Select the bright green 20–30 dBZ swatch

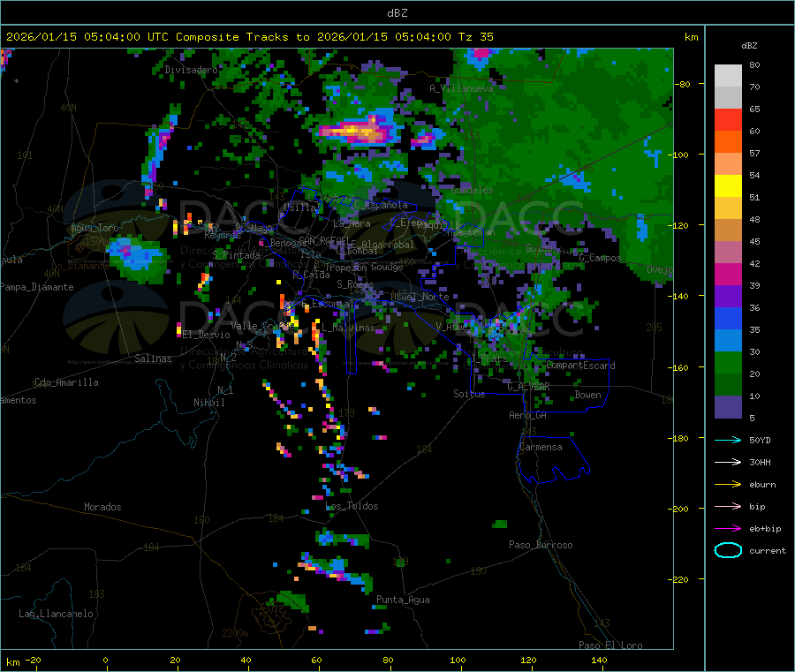[x=728, y=363]
